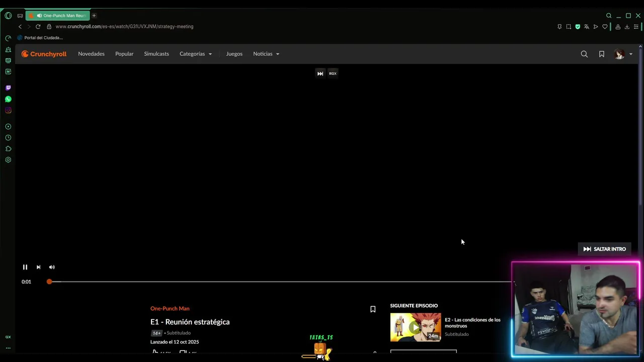
Task: Open the browser profile account icon
Action: [618, 27]
